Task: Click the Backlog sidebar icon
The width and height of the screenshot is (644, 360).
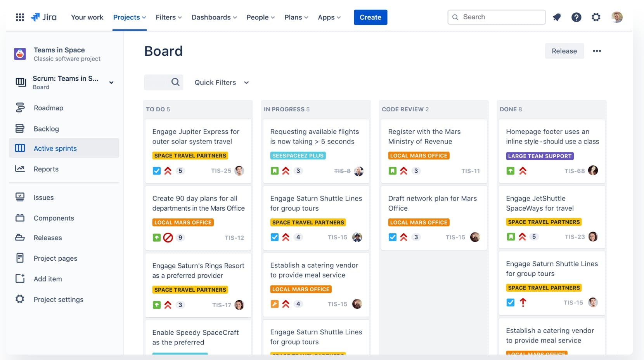Action: 20,128
